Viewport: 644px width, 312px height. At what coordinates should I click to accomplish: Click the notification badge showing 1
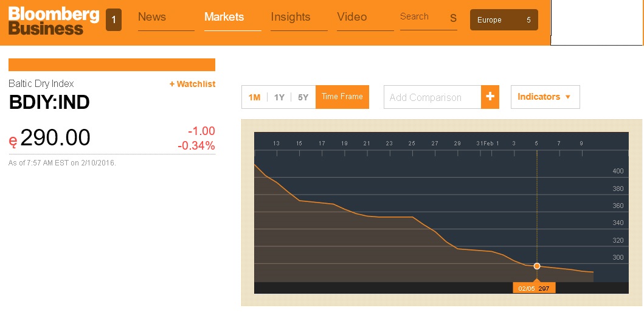point(113,19)
